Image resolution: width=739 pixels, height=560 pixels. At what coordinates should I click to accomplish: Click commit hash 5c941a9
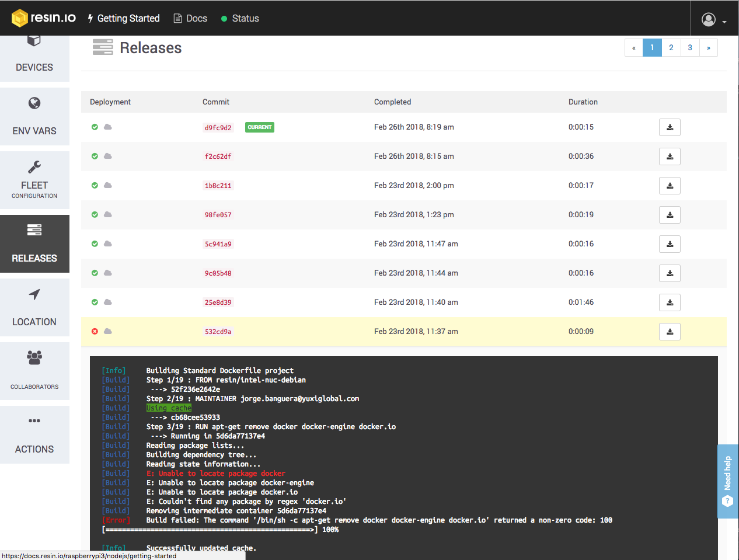click(x=218, y=244)
